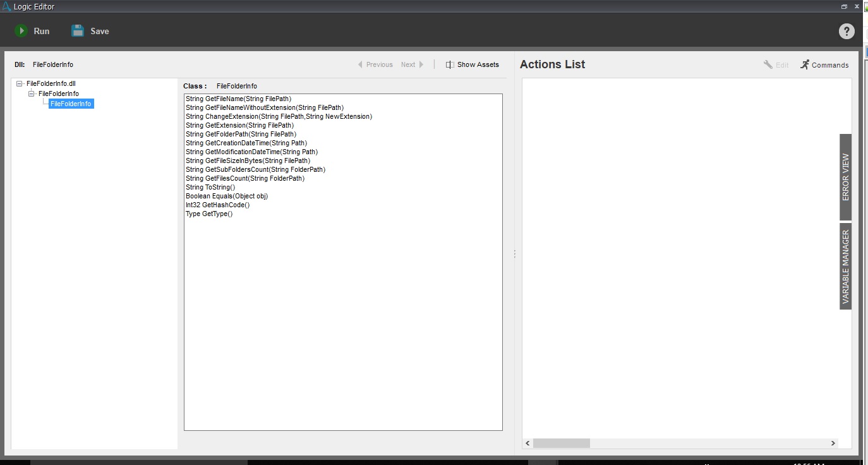Click the Show Assets panel icon

(x=450, y=64)
